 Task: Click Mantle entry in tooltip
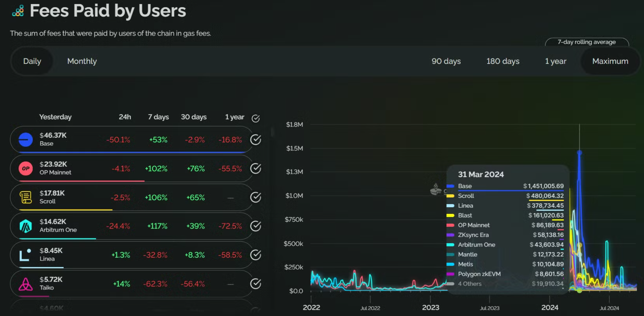coord(505,254)
